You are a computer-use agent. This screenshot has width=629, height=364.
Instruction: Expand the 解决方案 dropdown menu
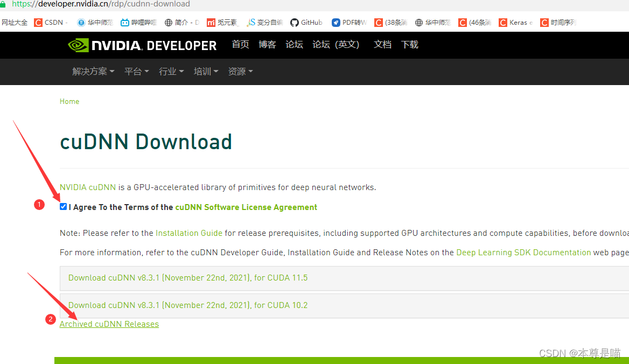point(93,72)
